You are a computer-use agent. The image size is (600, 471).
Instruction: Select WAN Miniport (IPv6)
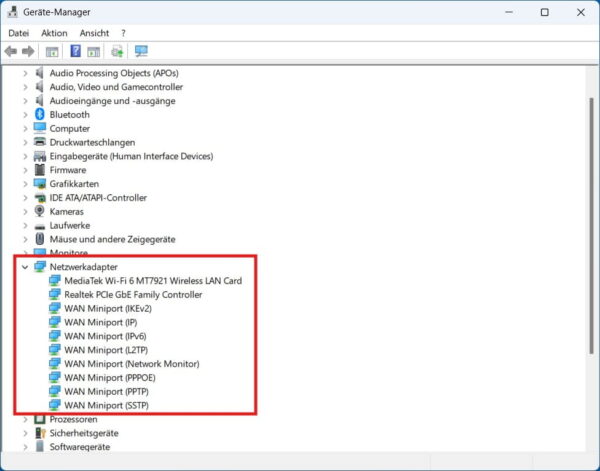click(105, 336)
